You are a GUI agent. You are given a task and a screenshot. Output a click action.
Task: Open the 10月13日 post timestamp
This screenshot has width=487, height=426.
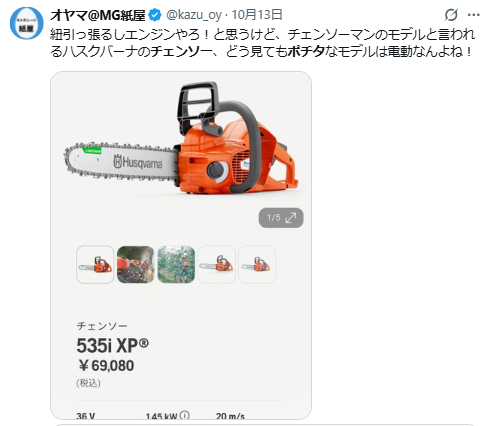[x=257, y=15]
